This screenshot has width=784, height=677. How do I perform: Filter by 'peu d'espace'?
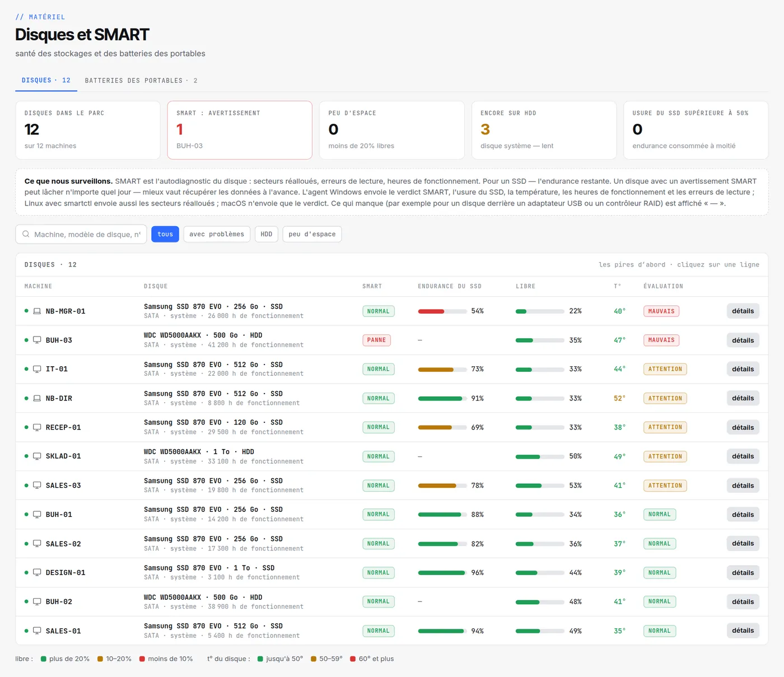[x=312, y=234]
